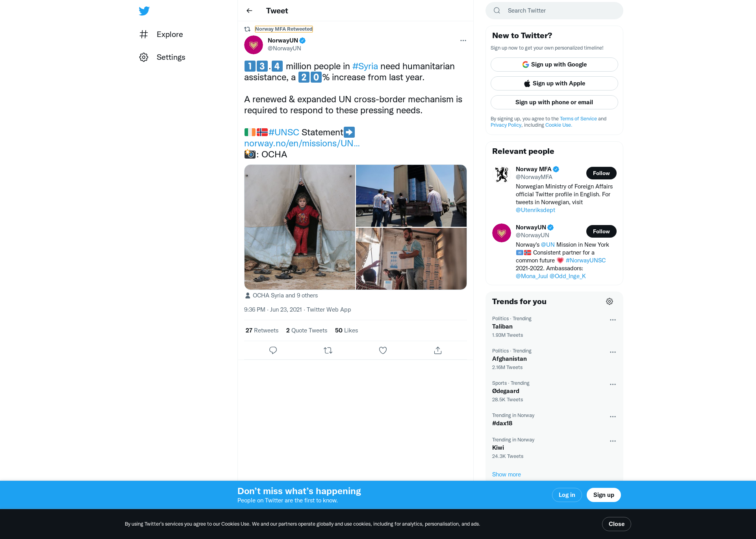This screenshot has width=756, height=539.
Task: Open more options for Taliban trend
Action: [x=613, y=320]
